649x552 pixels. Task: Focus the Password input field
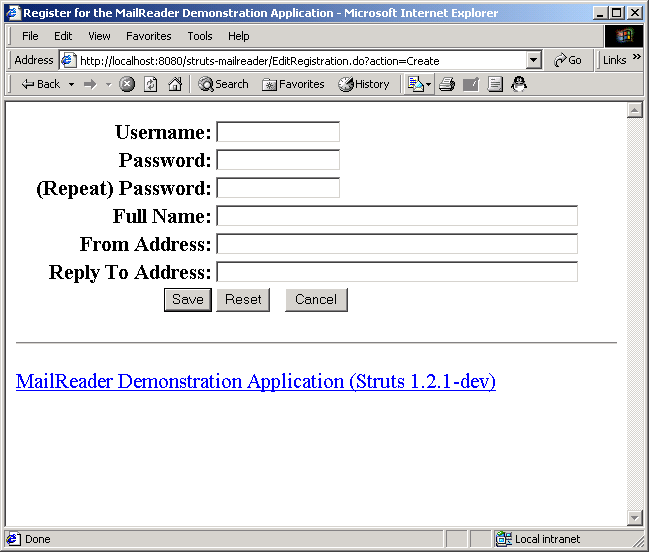pyautogui.click(x=278, y=160)
